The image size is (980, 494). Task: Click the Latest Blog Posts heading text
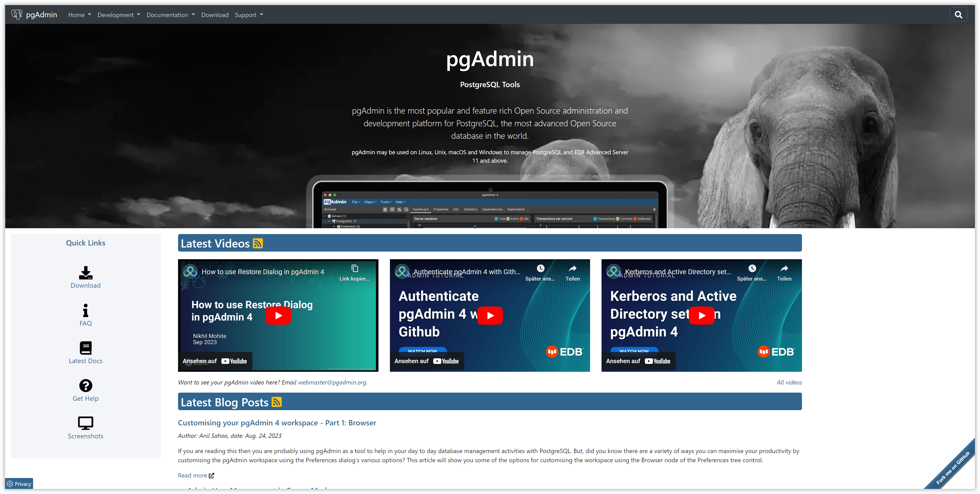point(224,402)
